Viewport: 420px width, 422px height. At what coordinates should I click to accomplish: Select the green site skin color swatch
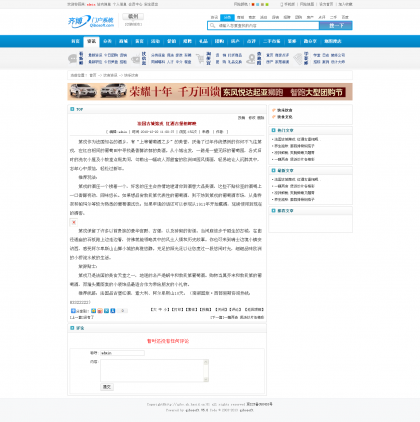(267, 4)
